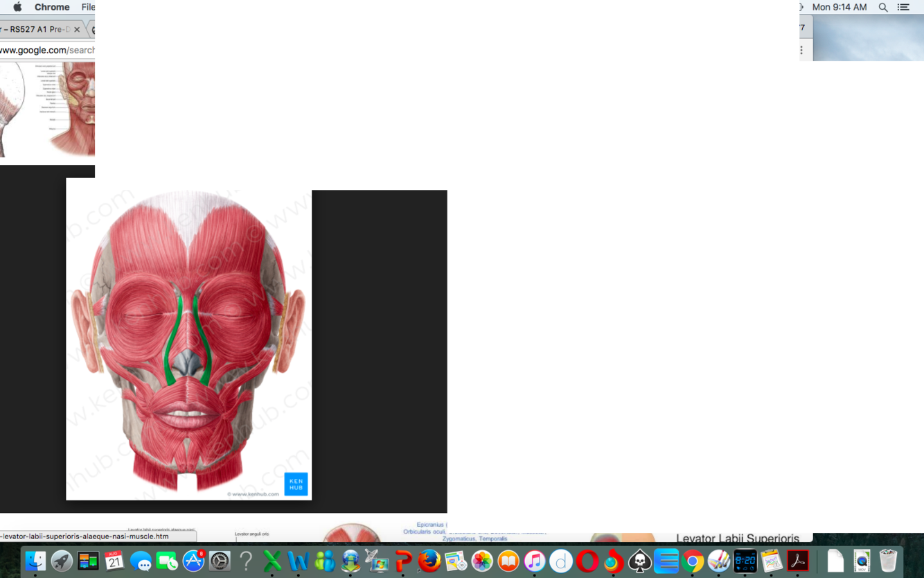Launch Microsoft Word from dock
924x578 pixels.
(299, 561)
